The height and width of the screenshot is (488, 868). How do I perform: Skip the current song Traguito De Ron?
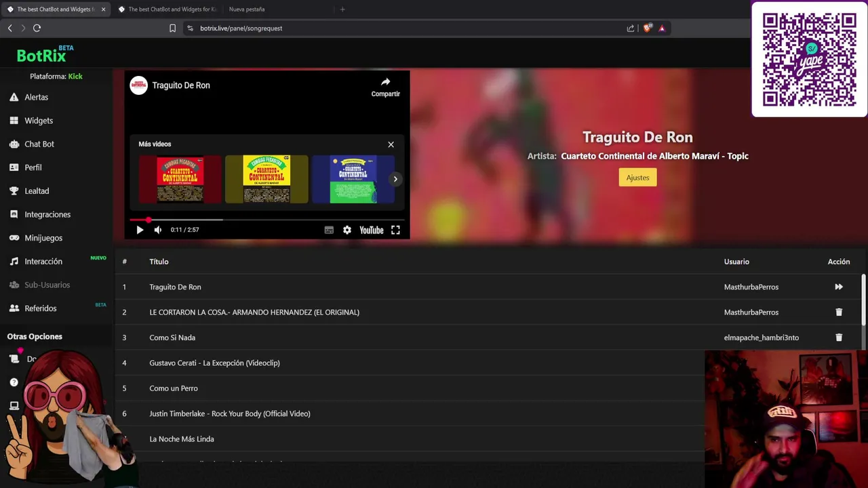839,287
